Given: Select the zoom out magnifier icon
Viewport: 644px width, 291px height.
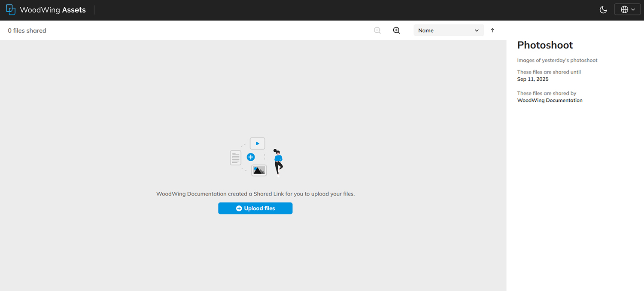Looking at the screenshot, I should 377,30.
